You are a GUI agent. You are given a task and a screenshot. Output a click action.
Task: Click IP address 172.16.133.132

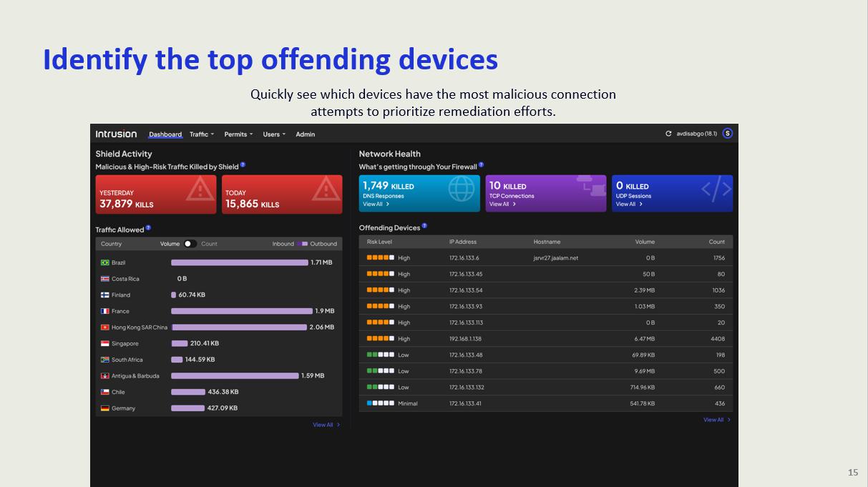467,388
